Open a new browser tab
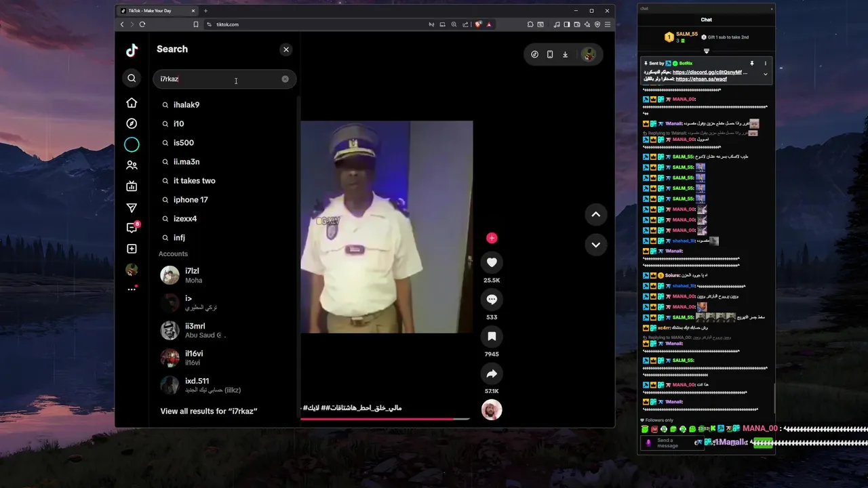The image size is (868, 488). [205, 11]
